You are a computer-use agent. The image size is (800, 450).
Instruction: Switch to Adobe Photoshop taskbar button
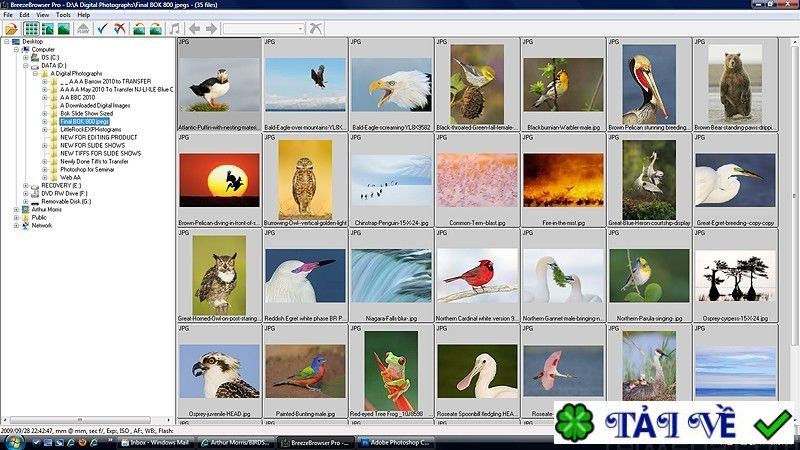pyautogui.click(x=396, y=443)
